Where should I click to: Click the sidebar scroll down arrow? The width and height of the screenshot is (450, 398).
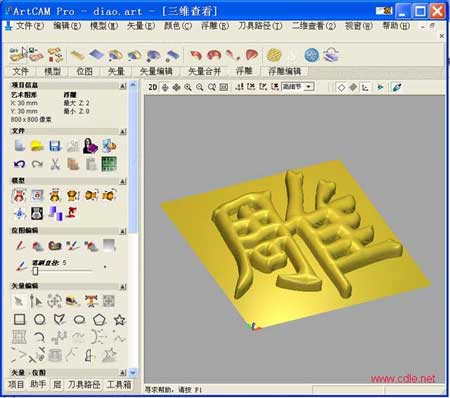133,372
